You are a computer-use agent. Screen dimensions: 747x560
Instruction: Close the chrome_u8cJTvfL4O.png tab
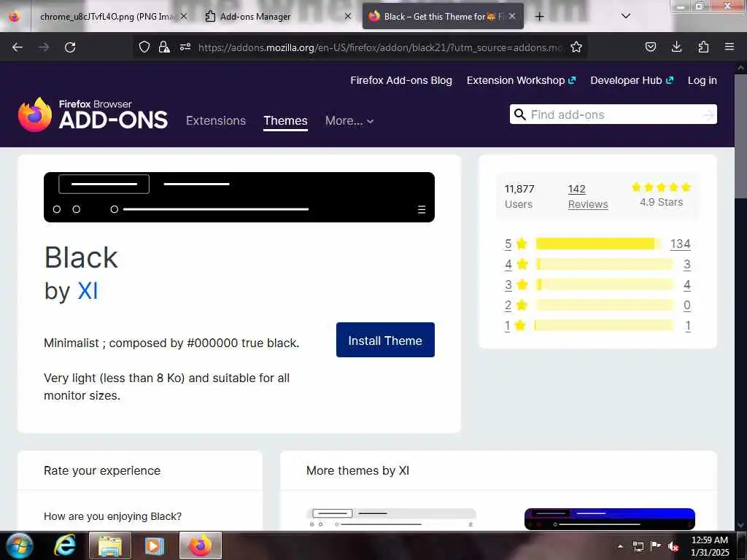pyautogui.click(x=183, y=16)
